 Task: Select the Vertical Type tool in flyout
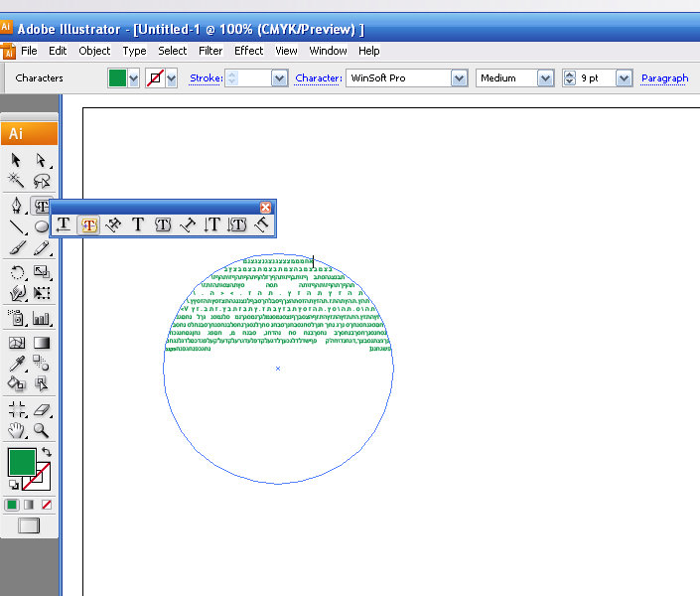tap(211, 224)
